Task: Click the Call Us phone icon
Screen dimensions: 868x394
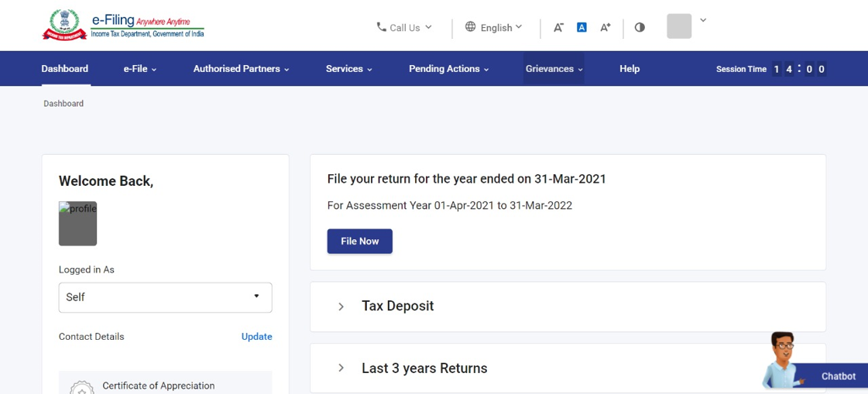Action: pyautogui.click(x=381, y=27)
